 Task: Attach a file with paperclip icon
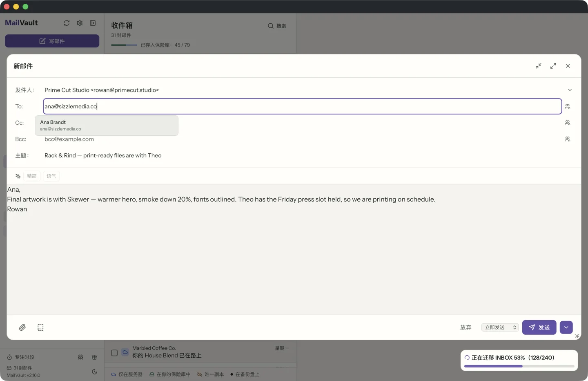coord(22,327)
